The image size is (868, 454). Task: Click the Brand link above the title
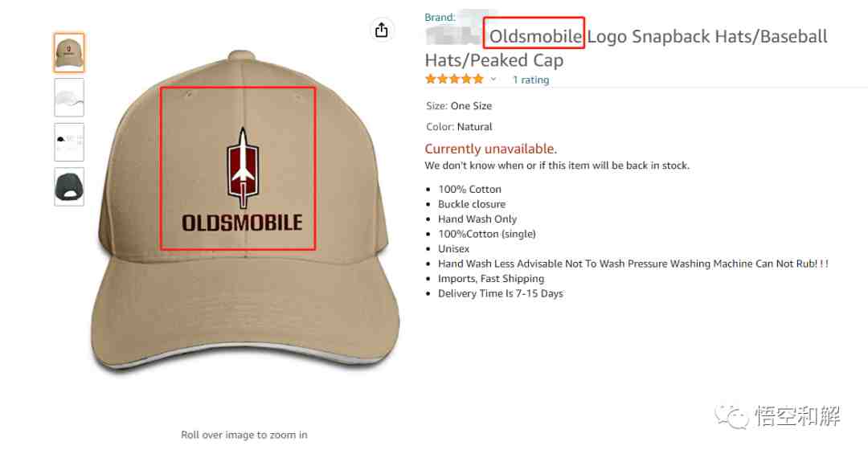440,17
